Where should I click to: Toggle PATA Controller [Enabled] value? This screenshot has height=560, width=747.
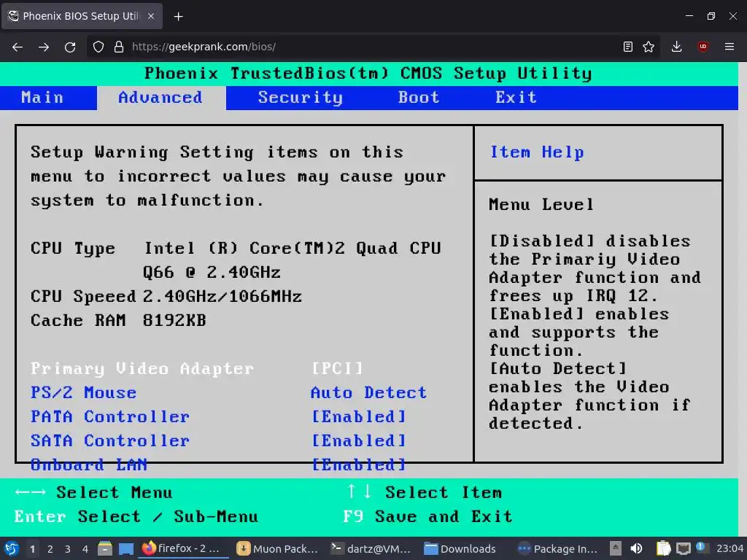(358, 416)
